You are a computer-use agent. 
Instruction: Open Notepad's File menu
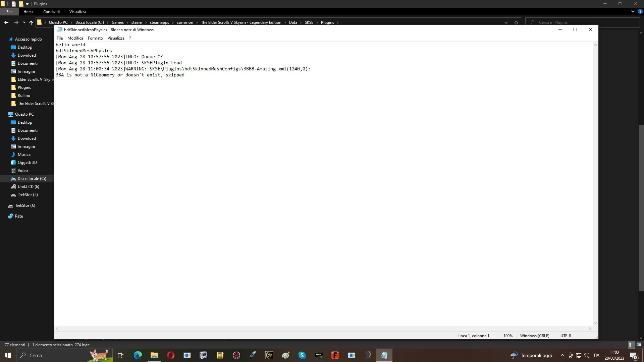60,38
